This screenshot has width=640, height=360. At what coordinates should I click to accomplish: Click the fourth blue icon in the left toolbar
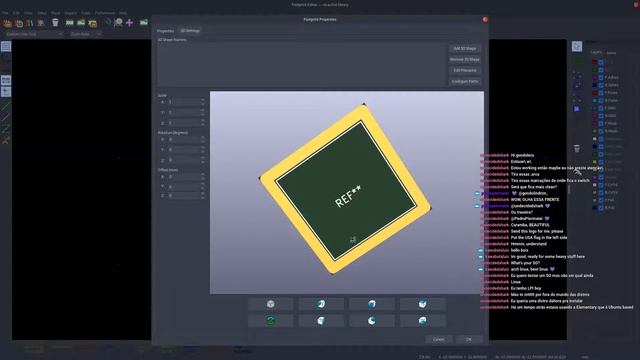pos(6,92)
